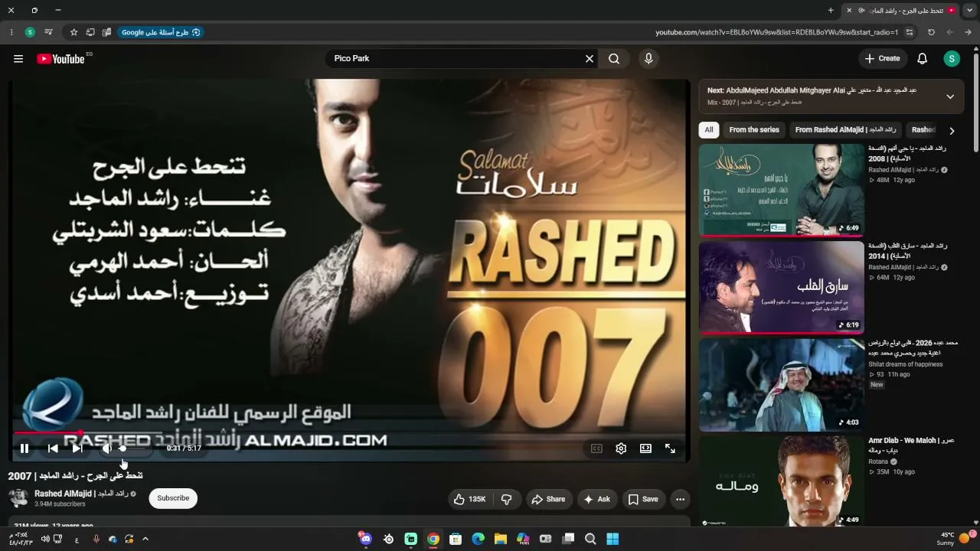Click the Amr Diab - We Maloh title
Screen dimensions: 980x551
(911, 445)
